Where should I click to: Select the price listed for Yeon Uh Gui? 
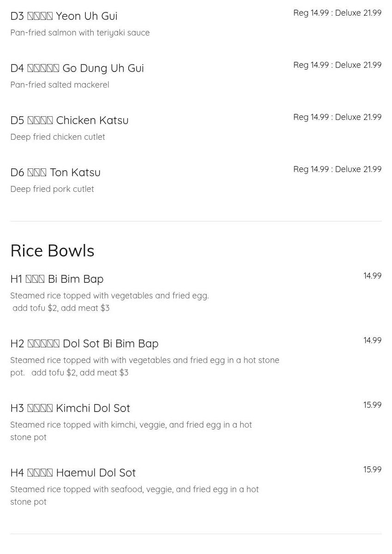337,13
